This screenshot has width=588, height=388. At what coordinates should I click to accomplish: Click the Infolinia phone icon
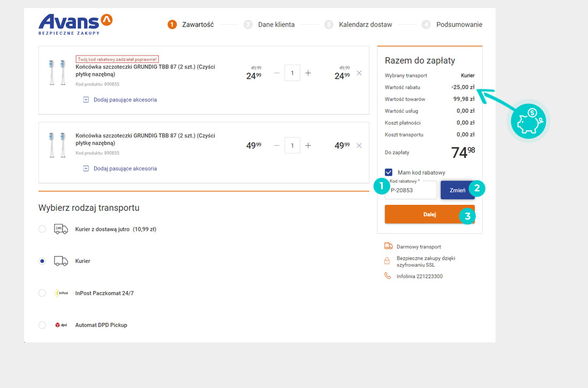coord(388,276)
